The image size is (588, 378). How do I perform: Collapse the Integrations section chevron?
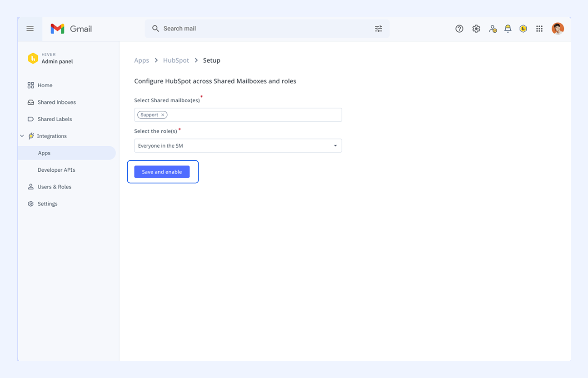click(x=22, y=136)
